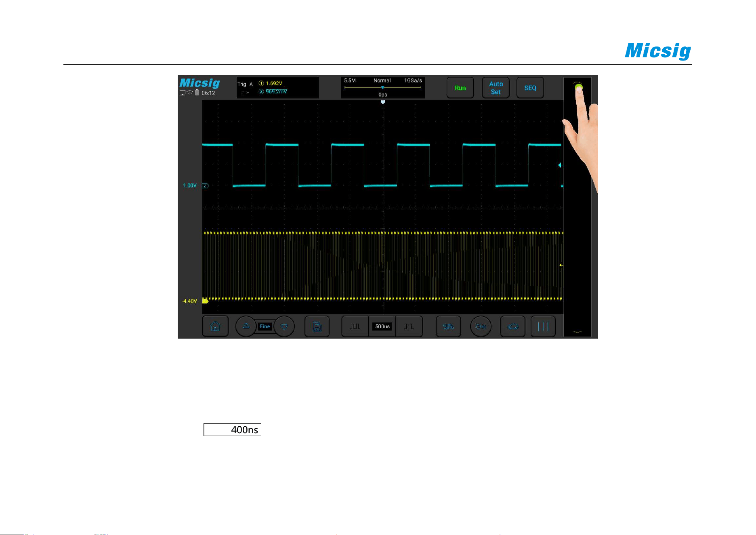Screen dimensions: 756x535
Task: Tap the up triangle fine-adjust button
Action: 246,326
